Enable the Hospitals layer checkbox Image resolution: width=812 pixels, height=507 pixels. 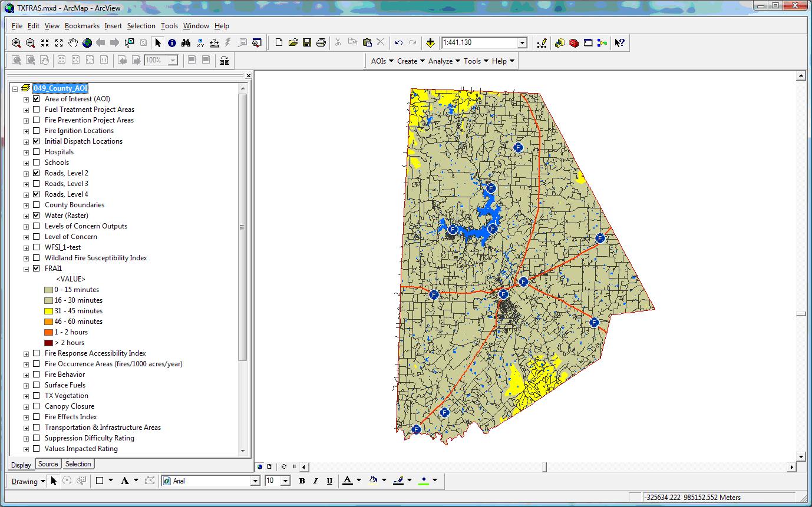(37, 152)
